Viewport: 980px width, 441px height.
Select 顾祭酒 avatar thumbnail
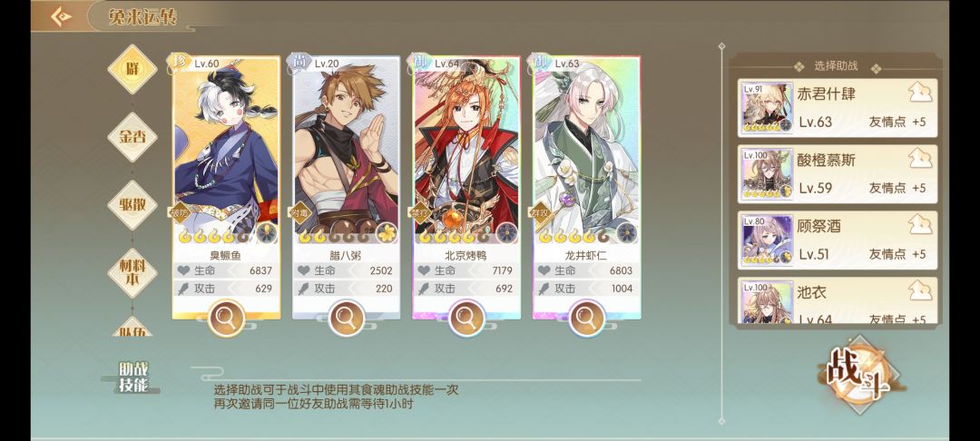(x=767, y=240)
